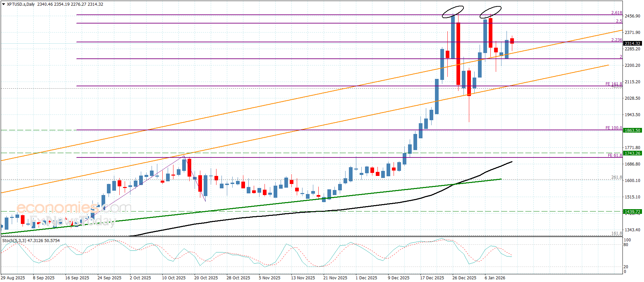The image size is (644, 282).
Task: Click the 1439.72 green price tag
Action: coord(632,212)
